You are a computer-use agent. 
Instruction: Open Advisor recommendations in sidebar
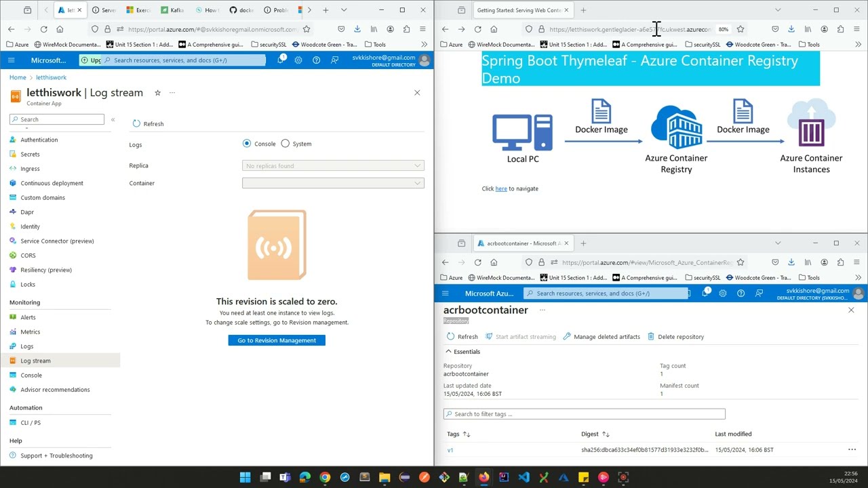point(55,390)
